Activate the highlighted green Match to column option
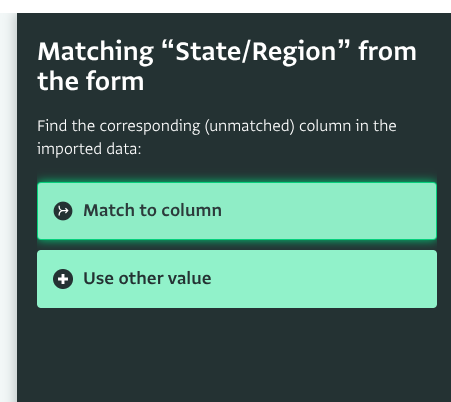451x402 pixels. [x=237, y=211]
